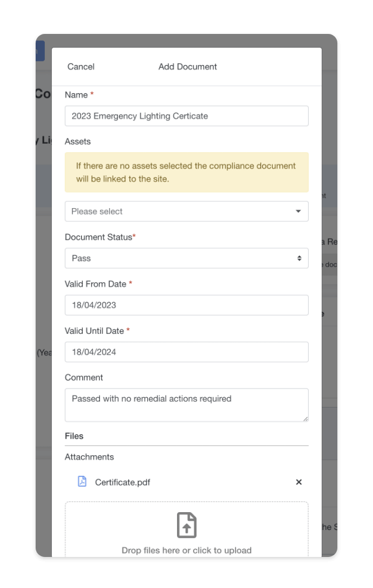
Task: Click the Files section heading
Action: click(x=74, y=436)
